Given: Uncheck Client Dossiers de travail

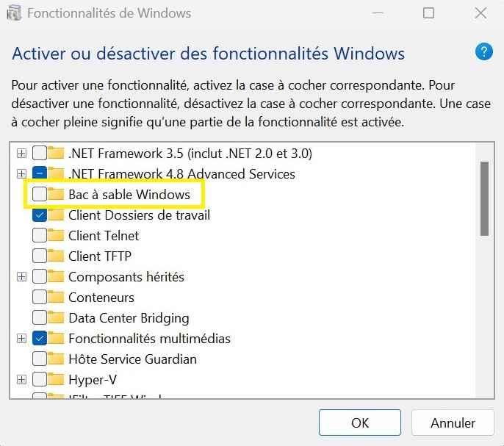Looking at the screenshot, I should 40,215.
